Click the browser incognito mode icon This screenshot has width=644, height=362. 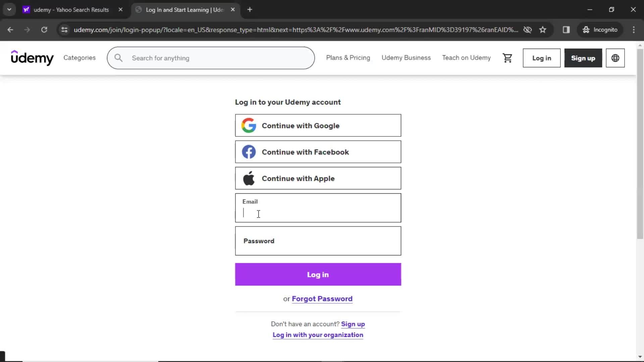click(586, 29)
